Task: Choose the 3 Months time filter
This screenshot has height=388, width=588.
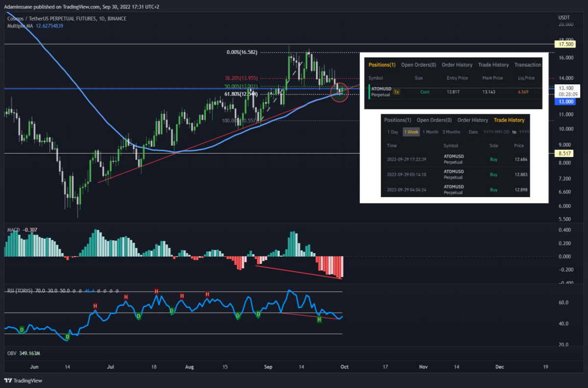Action: [x=451, y=132]
